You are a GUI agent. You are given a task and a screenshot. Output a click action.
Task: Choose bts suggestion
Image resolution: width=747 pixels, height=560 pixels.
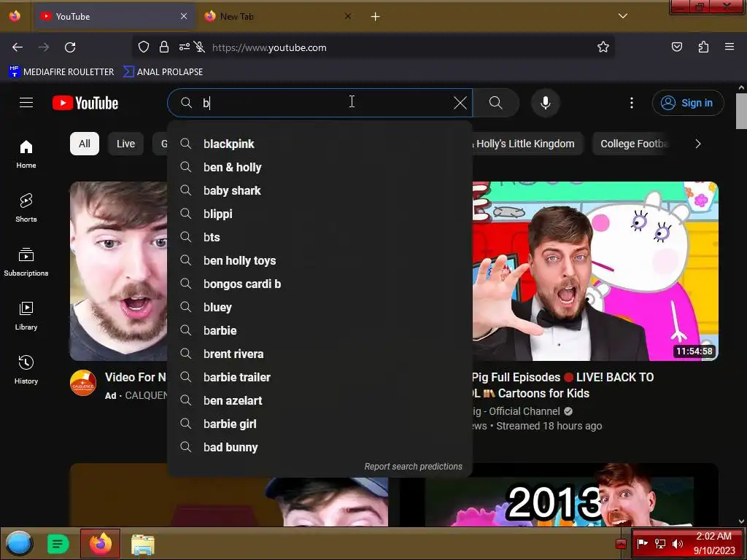click(320, 237)
